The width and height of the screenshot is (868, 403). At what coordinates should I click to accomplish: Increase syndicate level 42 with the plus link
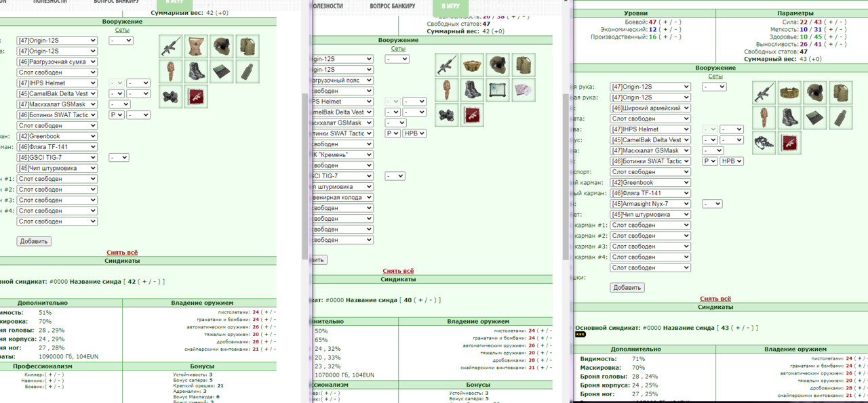tap(143, 282)
